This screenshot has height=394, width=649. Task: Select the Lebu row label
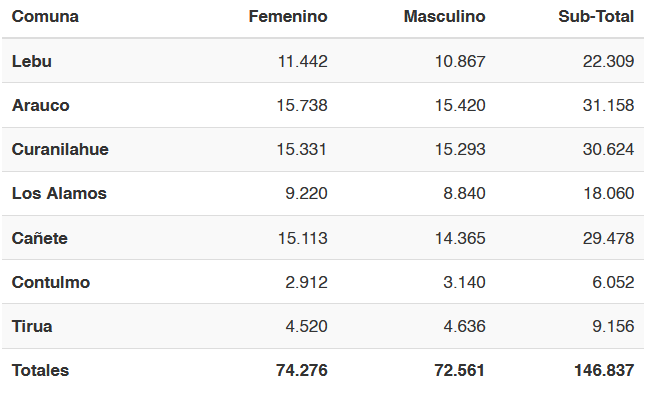pos(32,61)
